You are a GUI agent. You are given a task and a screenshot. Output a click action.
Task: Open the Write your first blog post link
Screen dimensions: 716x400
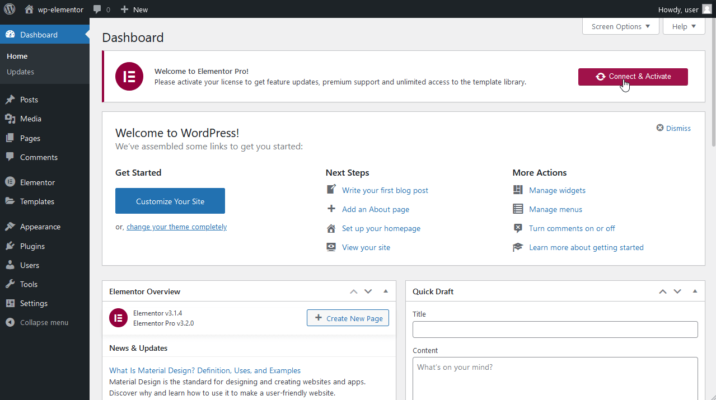click(384, 190)
